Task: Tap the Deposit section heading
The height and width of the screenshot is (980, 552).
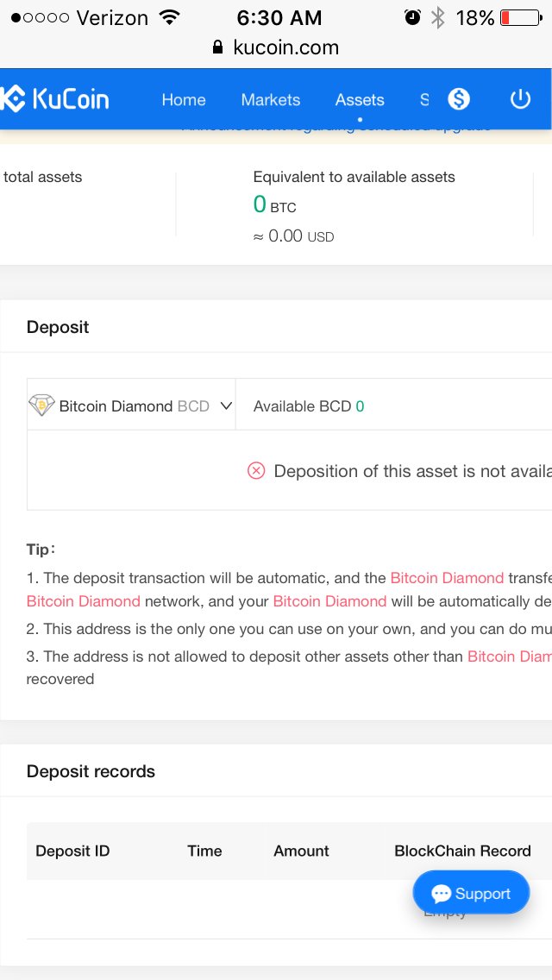Action: click(58, 327)
